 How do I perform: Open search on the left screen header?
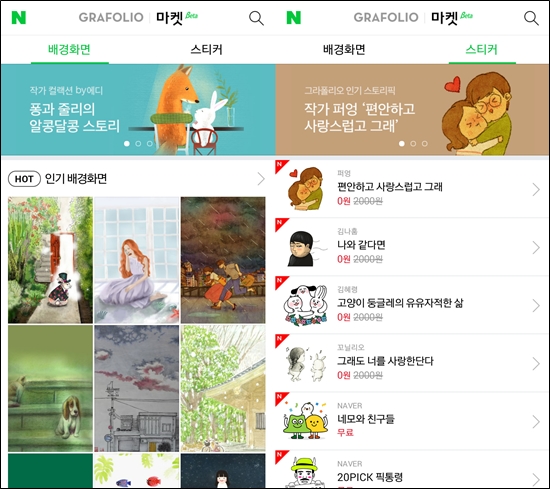pos(256,18)
